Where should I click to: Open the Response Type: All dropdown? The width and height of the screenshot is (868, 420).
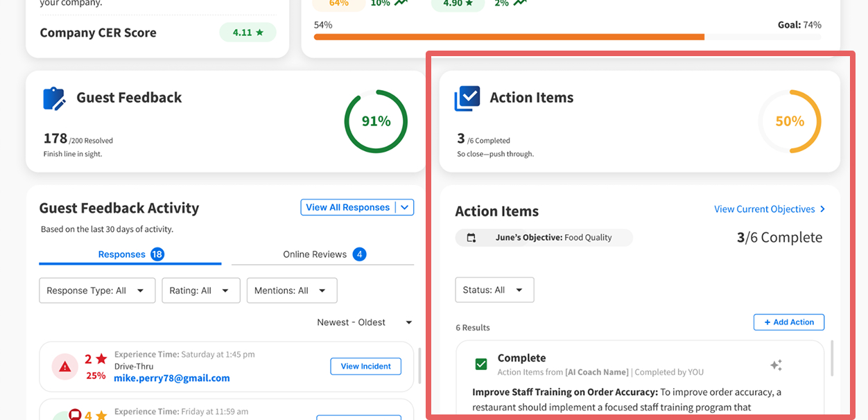click(97, 290)
